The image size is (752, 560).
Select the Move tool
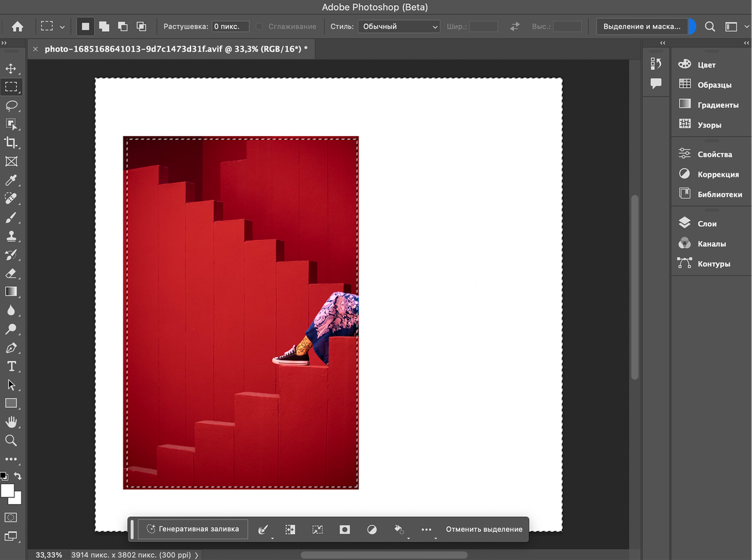pos(11,68)
